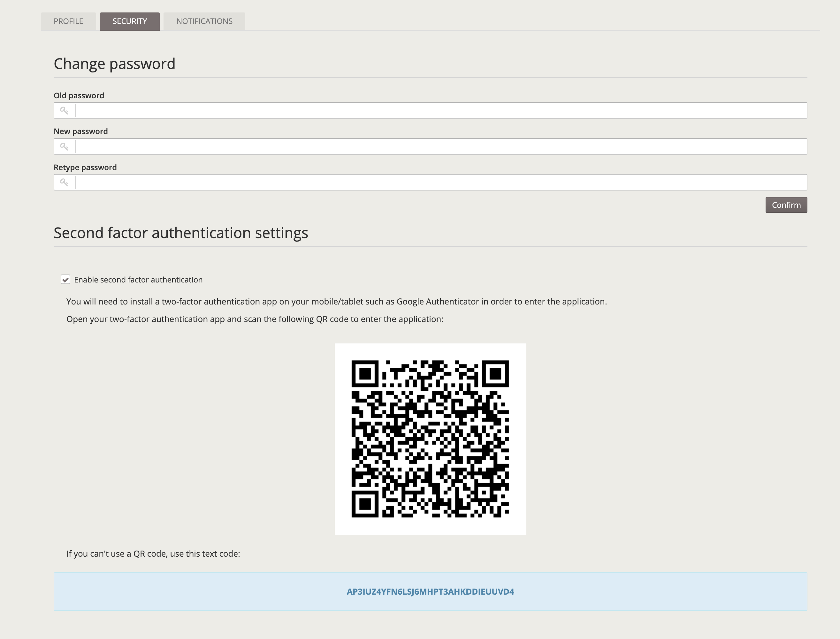Viewport: 840px width, 639px height.
Task: Click the Old password input field
Action: (430, 110)
